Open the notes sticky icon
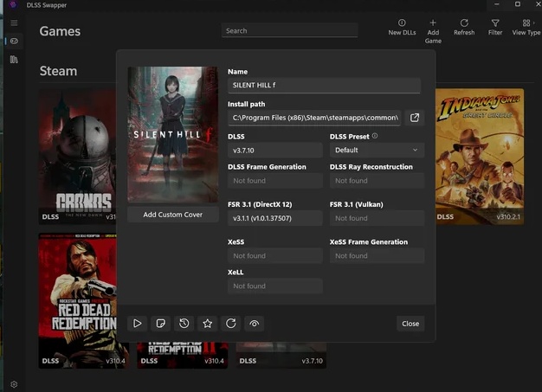This screenshot has height=392, width=542. tap(161, 324)
